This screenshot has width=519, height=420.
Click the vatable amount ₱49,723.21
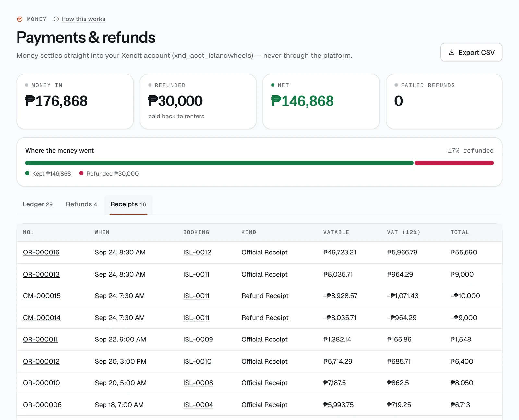340,253
